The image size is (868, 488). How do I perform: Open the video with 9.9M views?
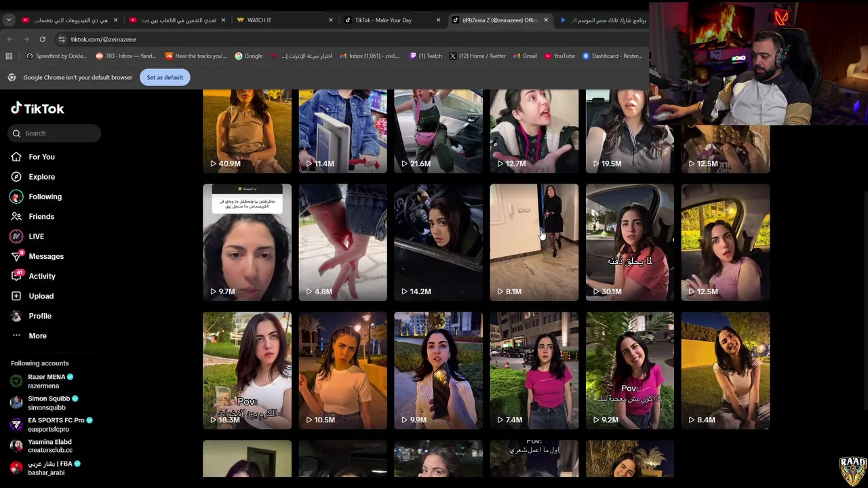pos(438,370)
